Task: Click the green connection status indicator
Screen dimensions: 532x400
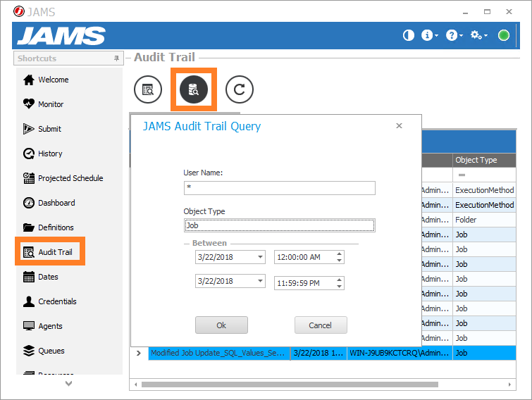Action: point(504,35)
